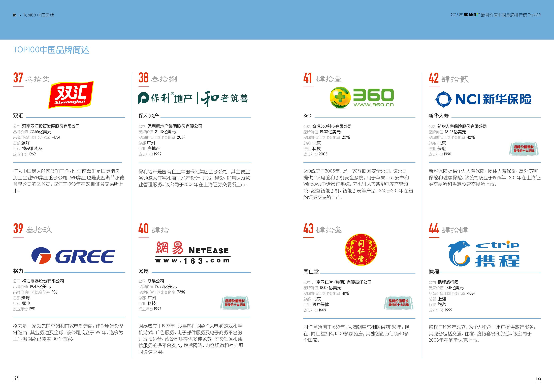Click the BrandZ report title header
Screen dimensions: 554x392
coord(495,15)
